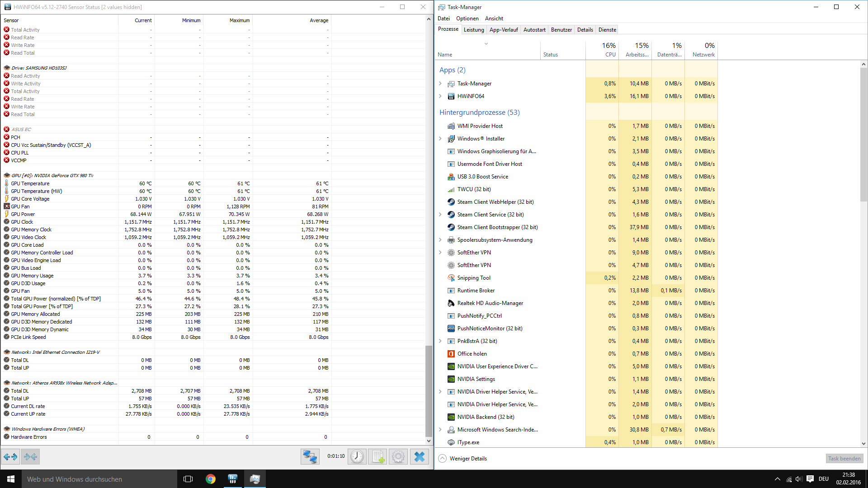Open HWiNFO sensor settings gear icon
Screen dimensions: 868x488
tap(398, 457)
